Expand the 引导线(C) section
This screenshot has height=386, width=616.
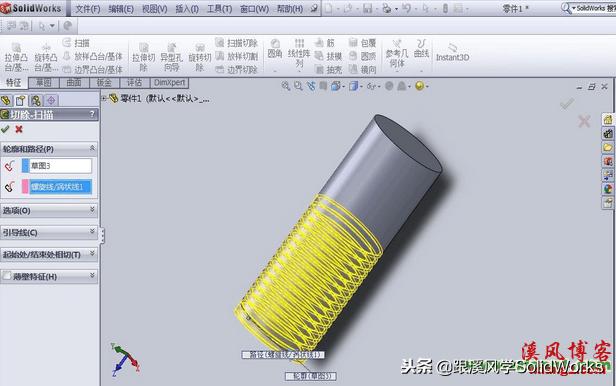tap(92, 232)
